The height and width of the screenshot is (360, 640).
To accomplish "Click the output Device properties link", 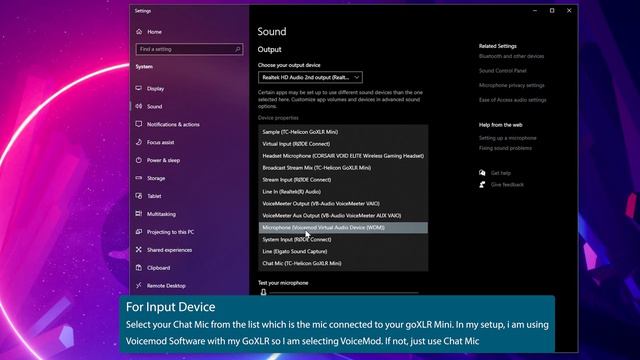I will pyautogui.click(x=278, y=118).
